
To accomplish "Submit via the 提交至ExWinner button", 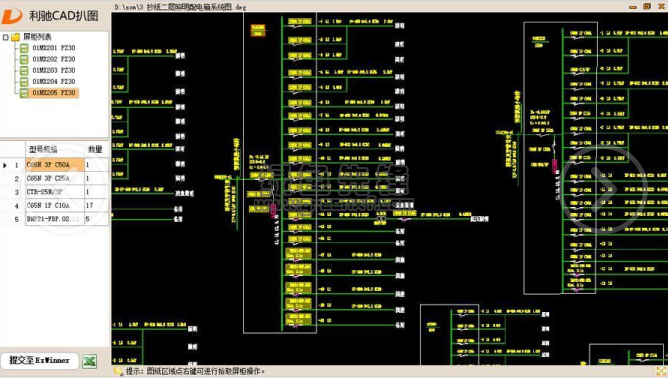I will 39,361.
